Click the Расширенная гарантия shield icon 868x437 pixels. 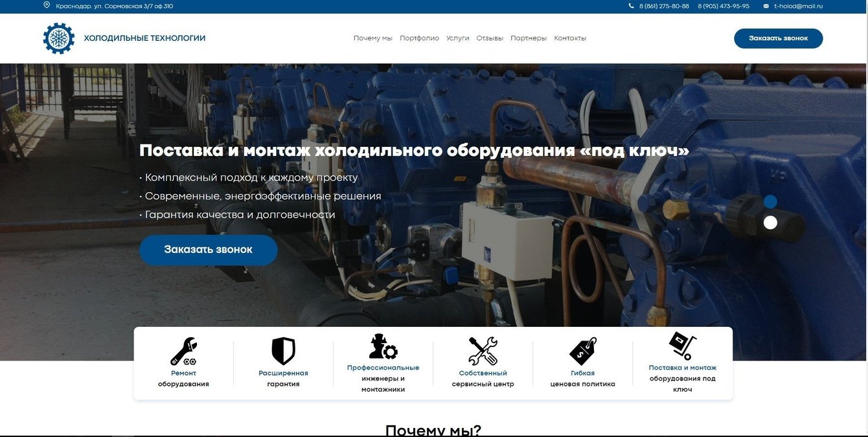point(282,346)
